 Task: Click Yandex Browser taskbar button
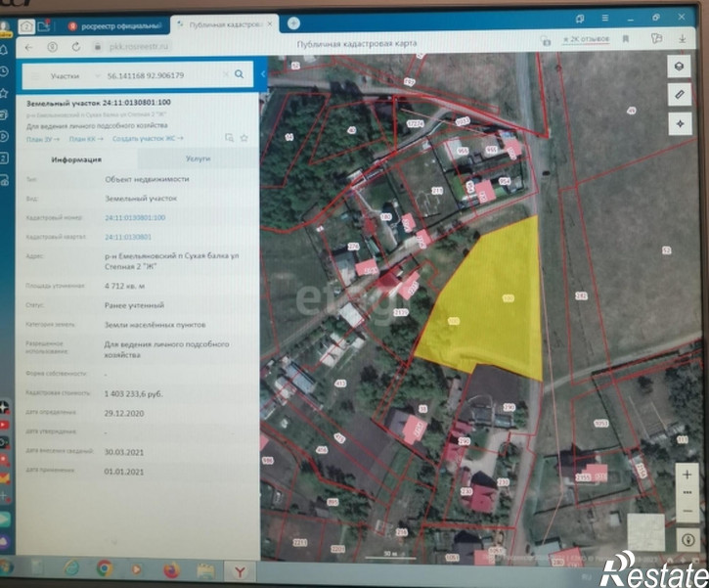tap(240, 572)
